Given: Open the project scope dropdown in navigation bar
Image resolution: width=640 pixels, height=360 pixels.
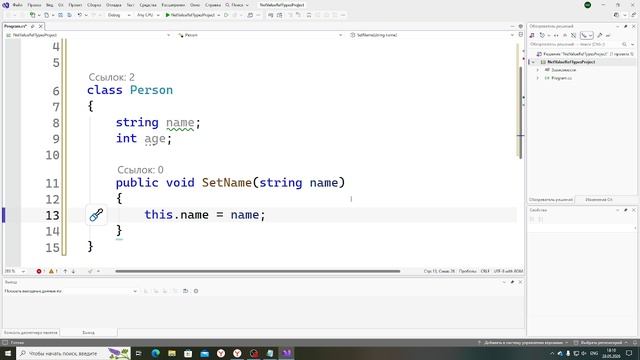Looking at the screenshot, I should click(88, 35).
